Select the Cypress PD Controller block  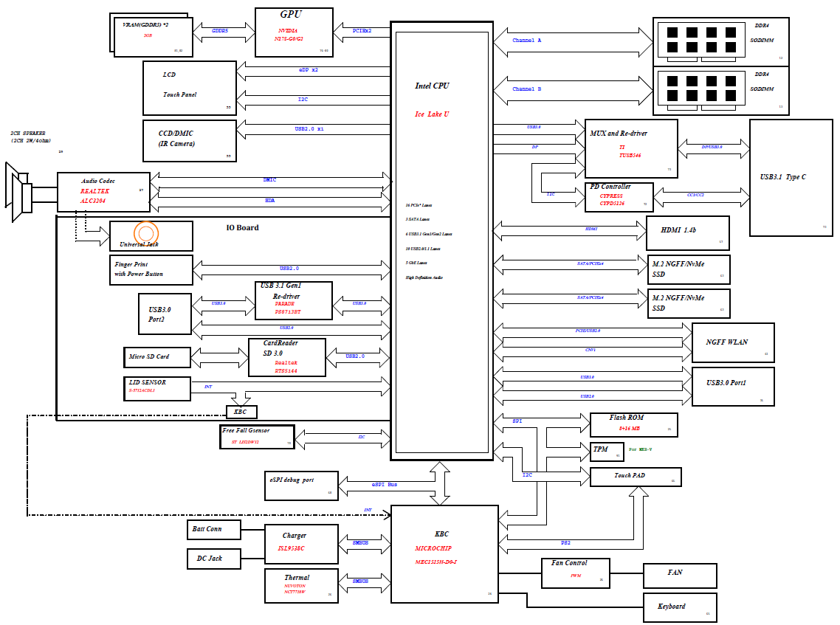(619, 197)
